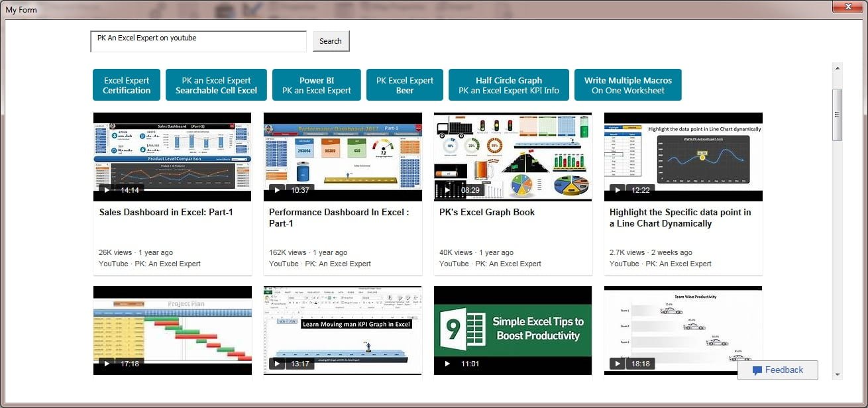The width and height of the screenshot is (868, 408).
Task: Play the Simple Excel Tips video
Action: (447, 364)
